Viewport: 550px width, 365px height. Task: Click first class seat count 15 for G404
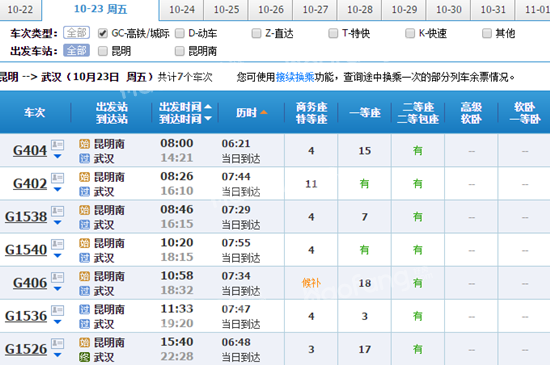[365, 151]
